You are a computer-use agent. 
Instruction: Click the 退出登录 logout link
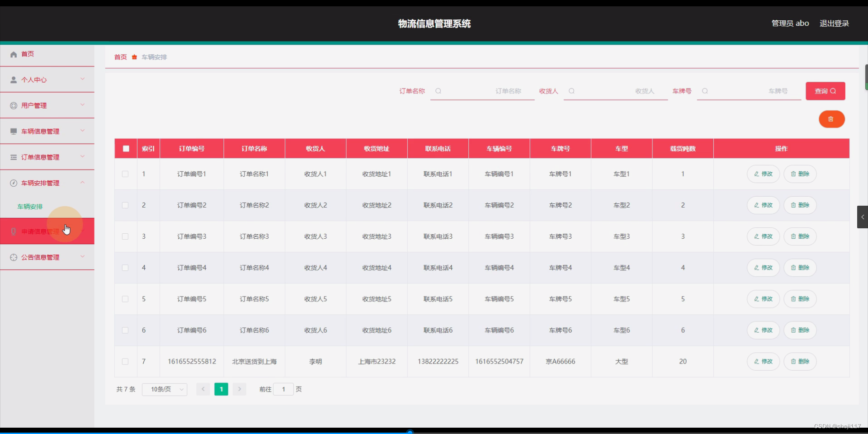(x=834, y=23)
